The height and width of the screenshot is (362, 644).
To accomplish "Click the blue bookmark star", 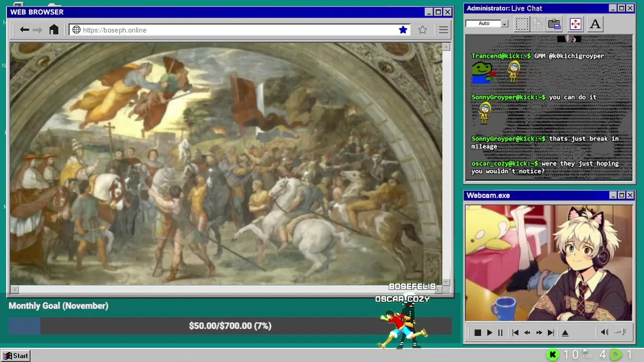I will (x=403, y=30).
